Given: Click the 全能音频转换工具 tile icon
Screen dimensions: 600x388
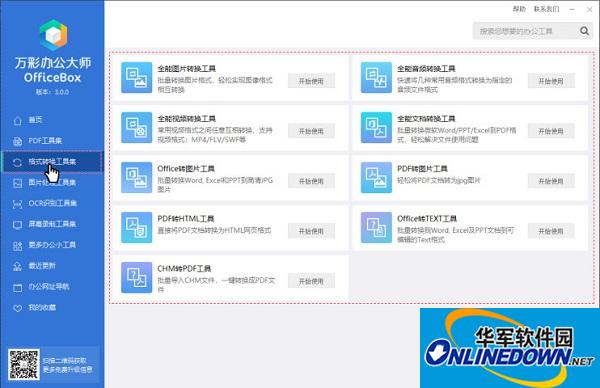Looking at the screenshot, I should 376,78.
